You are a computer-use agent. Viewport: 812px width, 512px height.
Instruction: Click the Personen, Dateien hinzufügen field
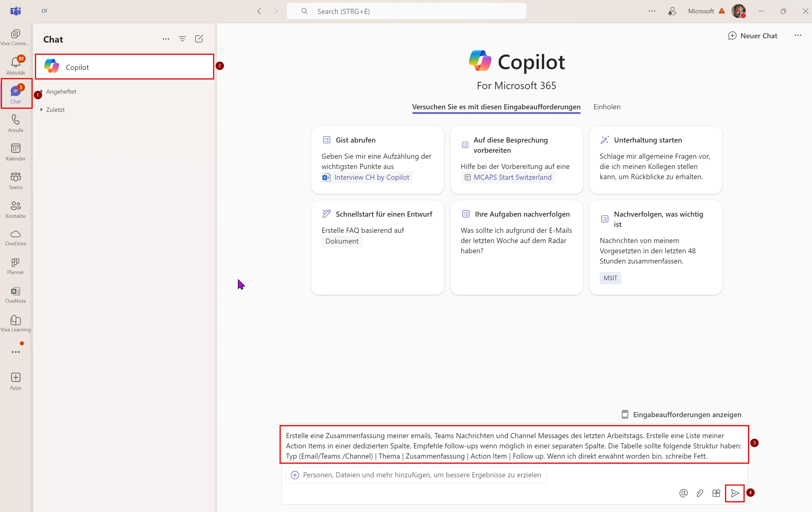coord(416,475)
